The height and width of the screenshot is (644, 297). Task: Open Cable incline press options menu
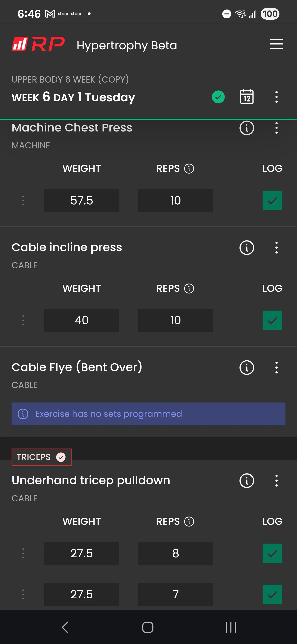click(276, 248)
